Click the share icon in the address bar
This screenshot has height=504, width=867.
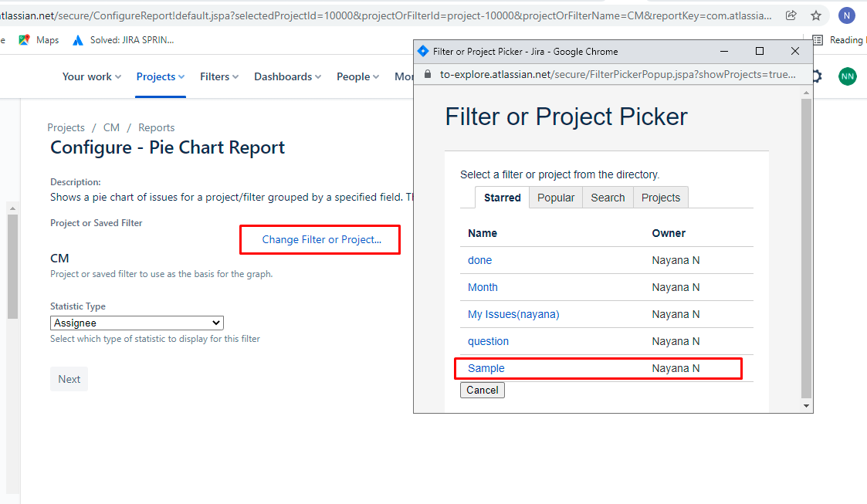790,15
